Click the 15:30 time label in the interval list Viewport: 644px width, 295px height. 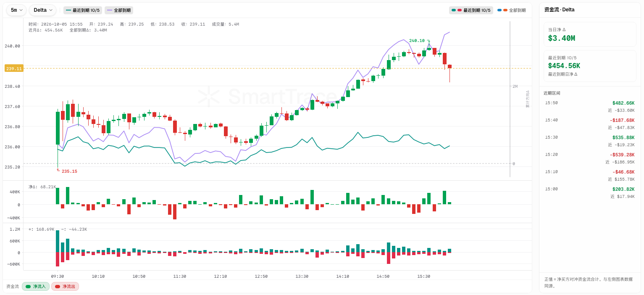552,137
